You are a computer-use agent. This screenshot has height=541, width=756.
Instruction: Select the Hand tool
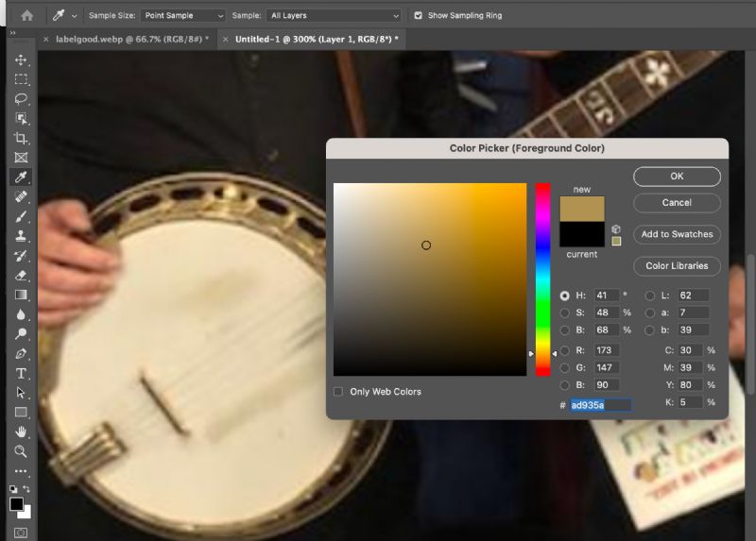click(21, 431)
